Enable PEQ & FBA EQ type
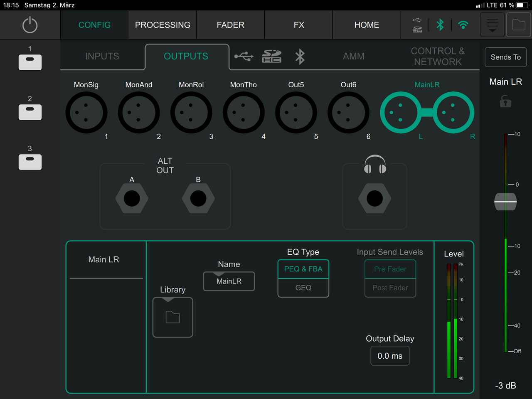 coord(303,269)
